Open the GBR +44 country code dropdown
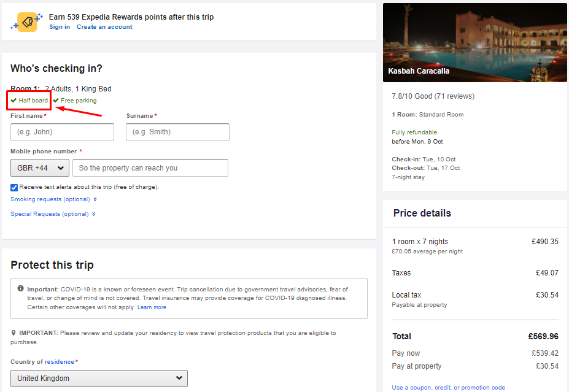 click(x=40, y=168)
